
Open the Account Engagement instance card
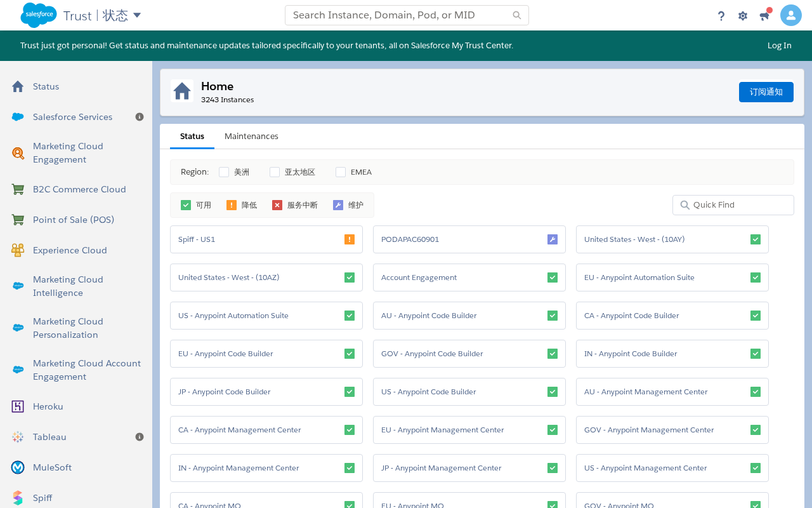469,277
